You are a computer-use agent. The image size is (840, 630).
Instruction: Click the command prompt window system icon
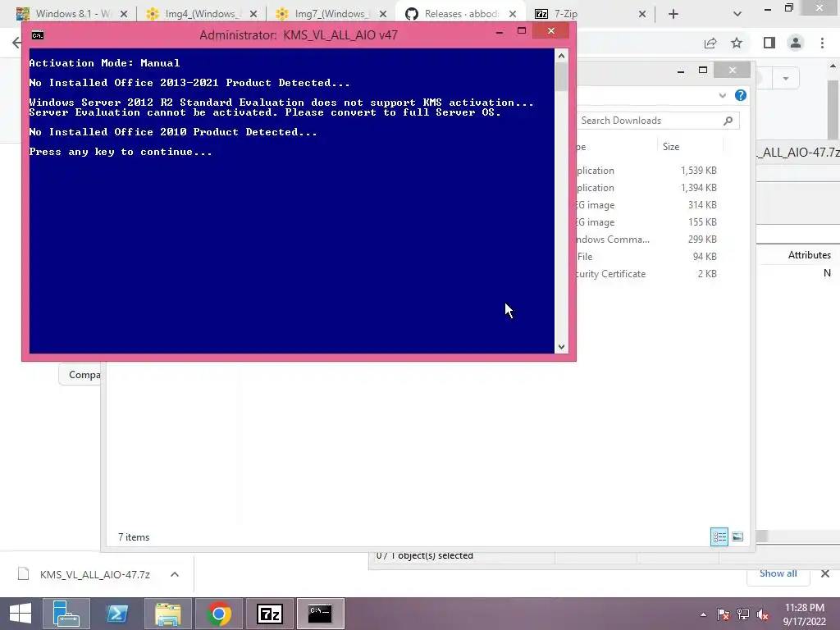click(38, 35)
